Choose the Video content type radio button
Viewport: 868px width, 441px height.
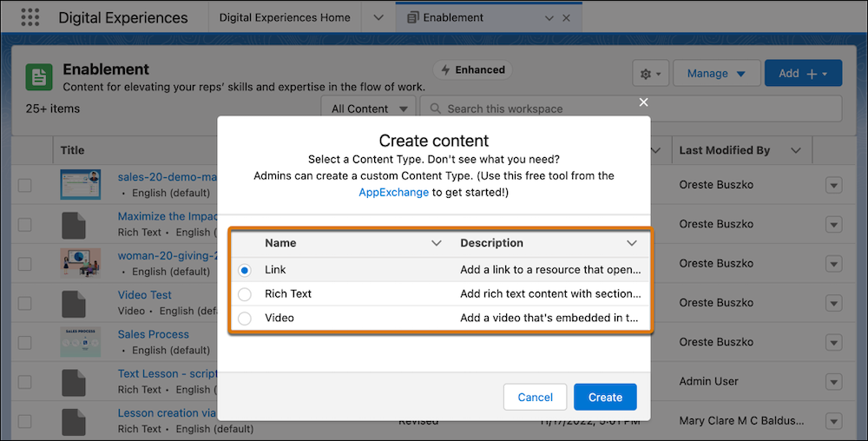coord(245,319)
